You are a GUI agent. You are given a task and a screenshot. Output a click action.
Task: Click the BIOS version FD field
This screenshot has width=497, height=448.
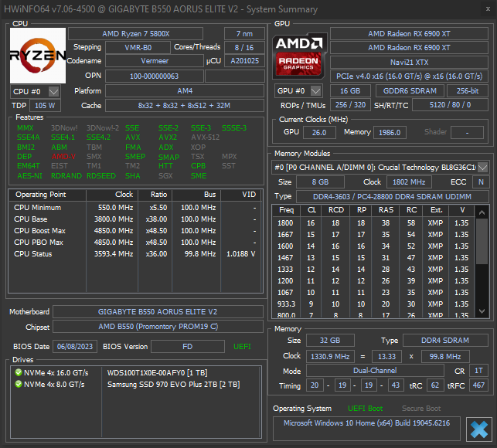point(187,347)
